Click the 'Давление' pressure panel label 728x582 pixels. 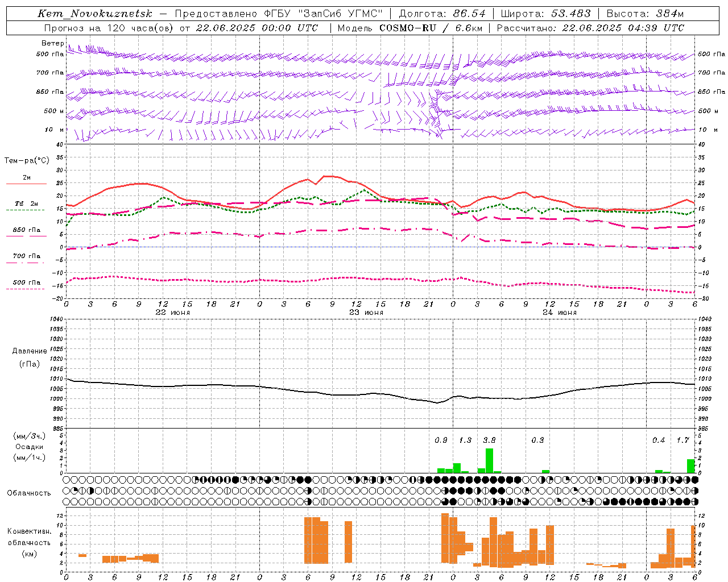point(29,351)
